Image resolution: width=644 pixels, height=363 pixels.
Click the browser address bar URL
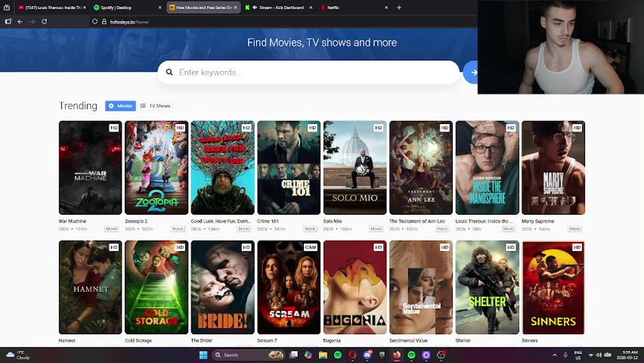tap(129, 22)
